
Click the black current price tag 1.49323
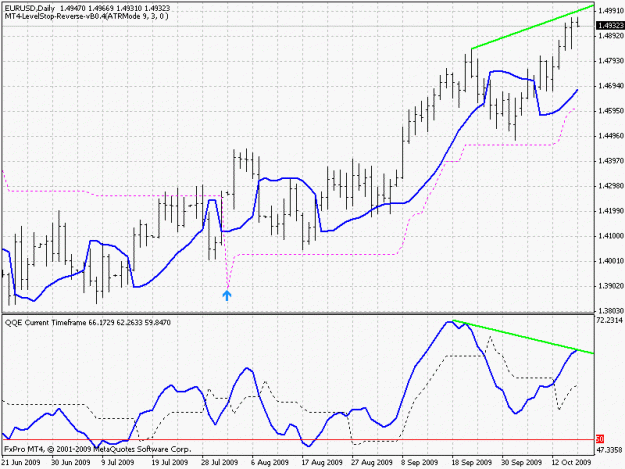click(x=610, y=26)
